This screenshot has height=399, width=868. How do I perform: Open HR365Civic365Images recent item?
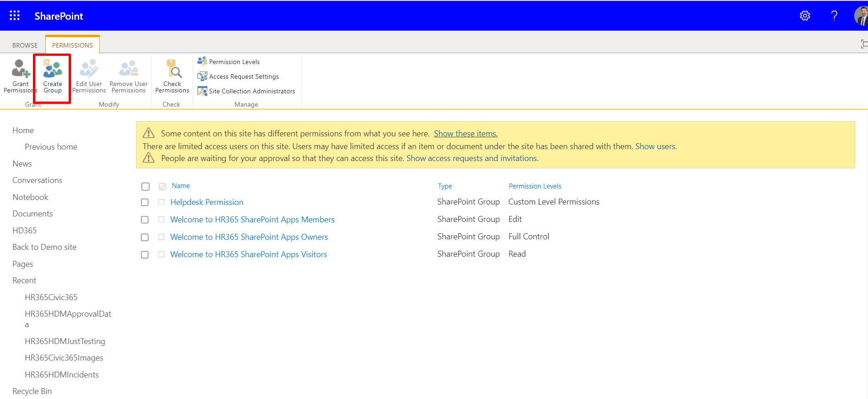click(x=64, y=358)
